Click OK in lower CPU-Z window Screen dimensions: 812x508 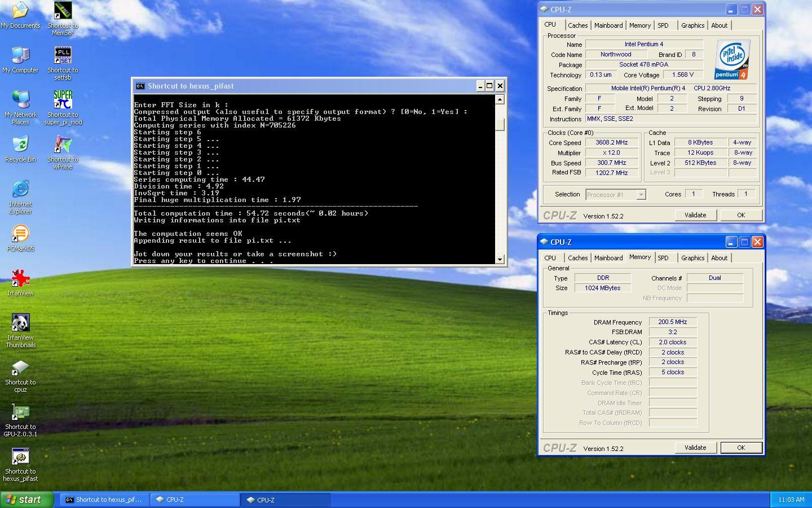tap(741, 448)
